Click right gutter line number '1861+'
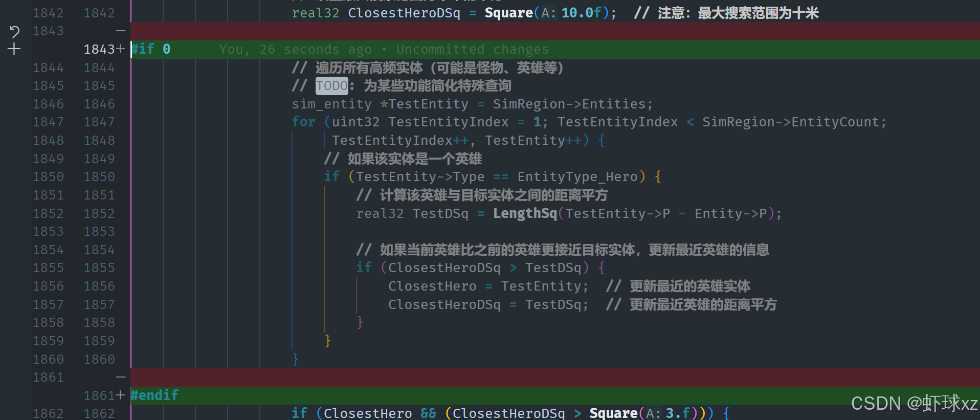 104,395
